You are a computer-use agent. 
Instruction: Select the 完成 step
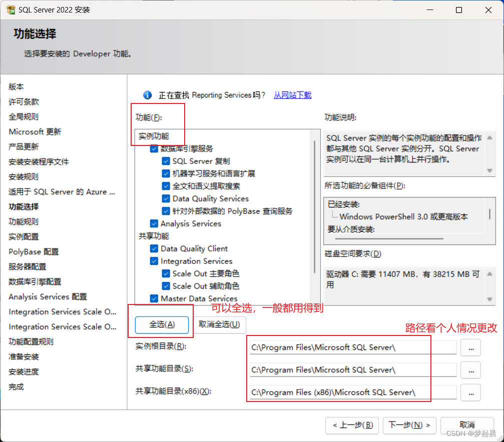coord(16,387)
